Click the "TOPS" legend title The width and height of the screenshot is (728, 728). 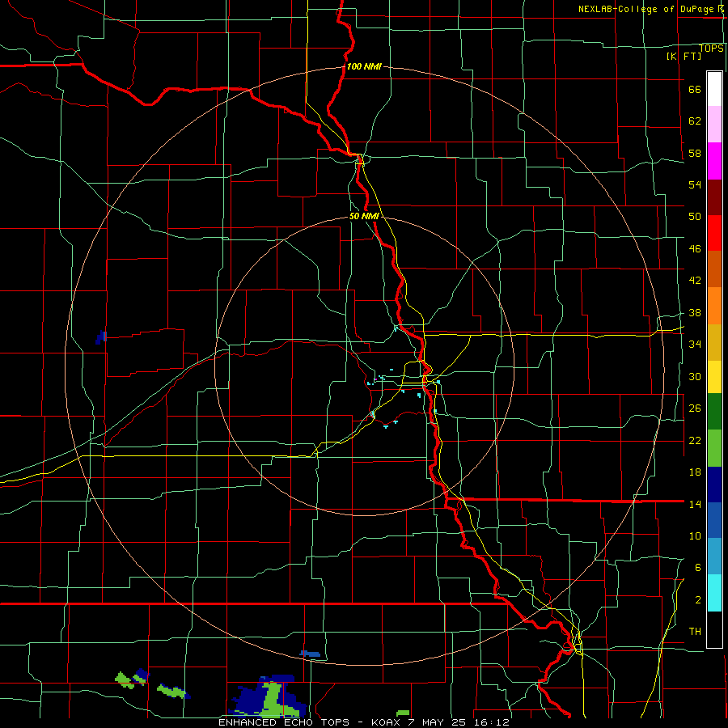click(x=711, y=49)
